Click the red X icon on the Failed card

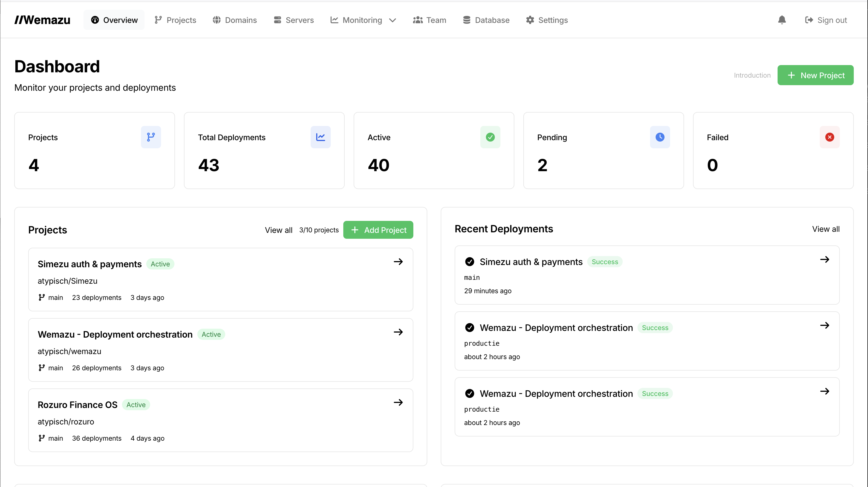coord(829,137)
